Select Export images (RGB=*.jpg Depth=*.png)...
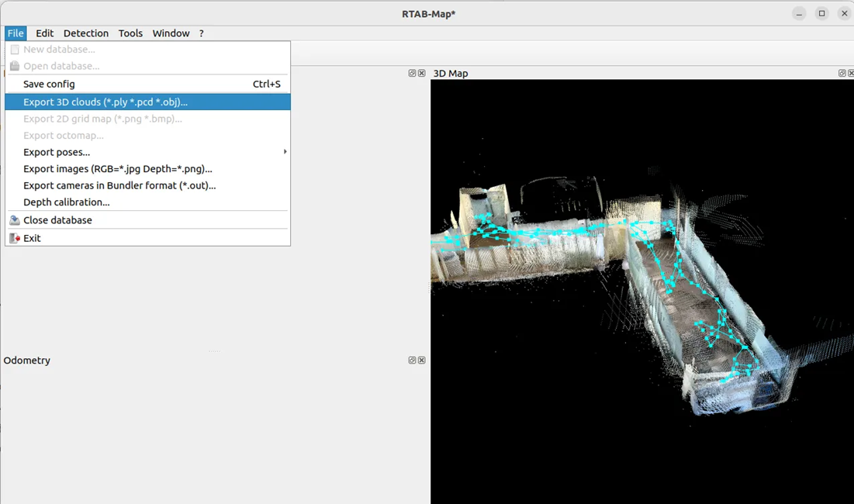 (147, 169)
